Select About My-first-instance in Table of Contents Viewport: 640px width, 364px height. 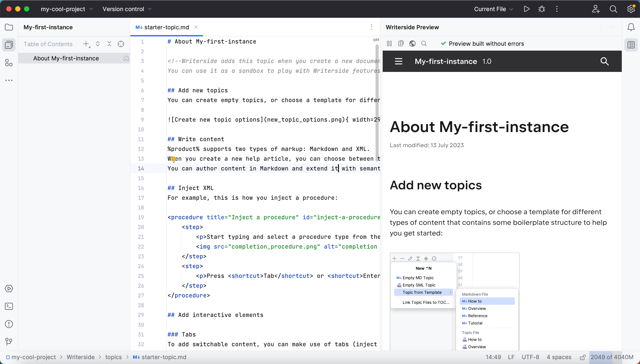[66, 58]
